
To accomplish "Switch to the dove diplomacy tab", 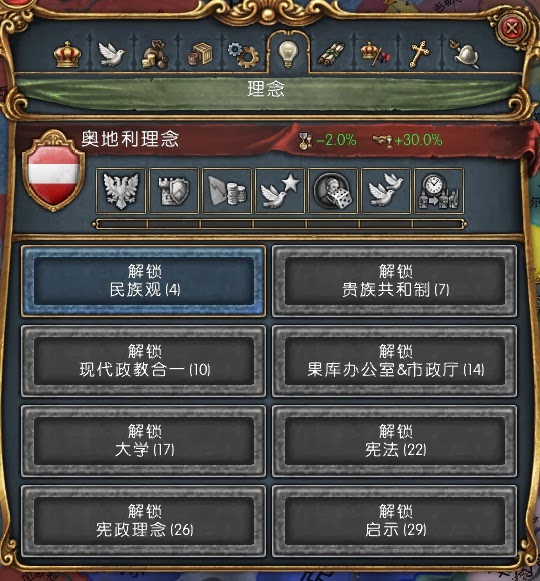I will tap(111, 54).
